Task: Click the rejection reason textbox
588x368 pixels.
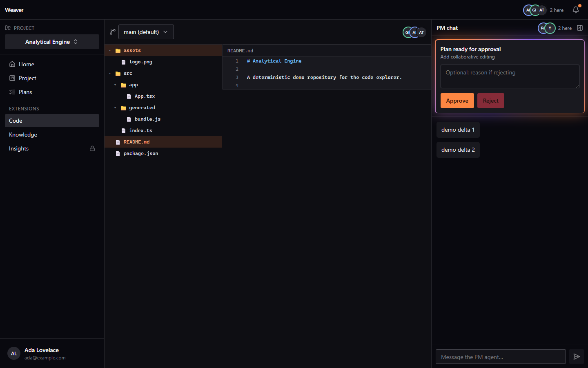Action: coord(510,76)
